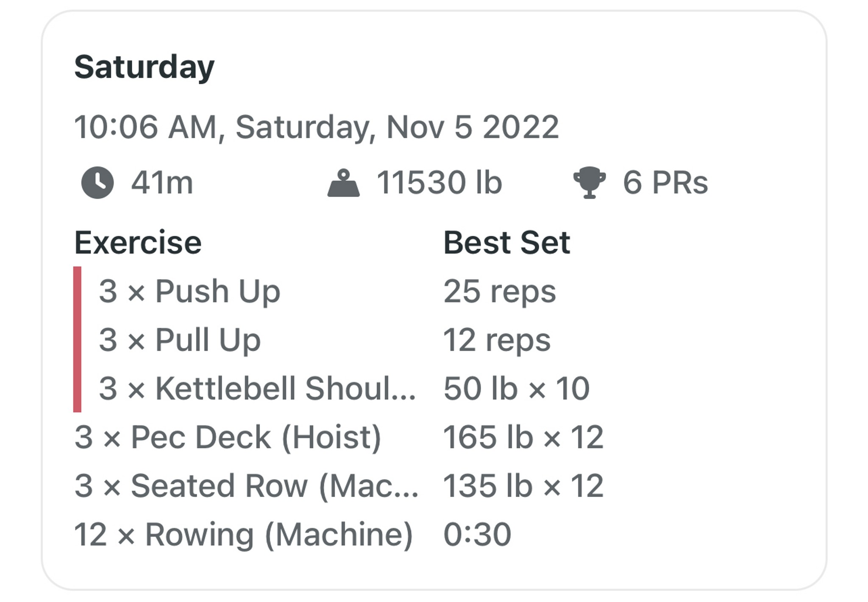Click the clock duration icon
The image size is (868, 602).
coord(97,183)
